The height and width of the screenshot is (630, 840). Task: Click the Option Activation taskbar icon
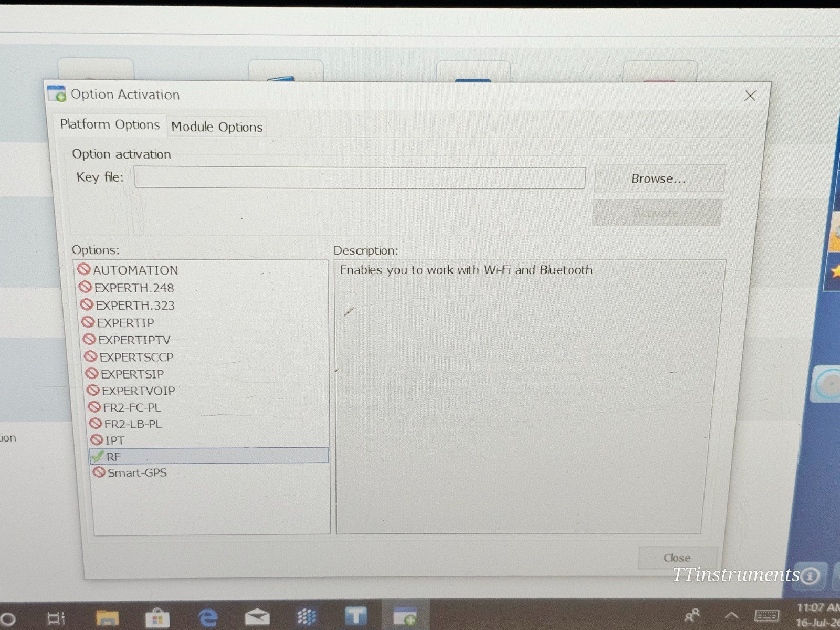405,616
